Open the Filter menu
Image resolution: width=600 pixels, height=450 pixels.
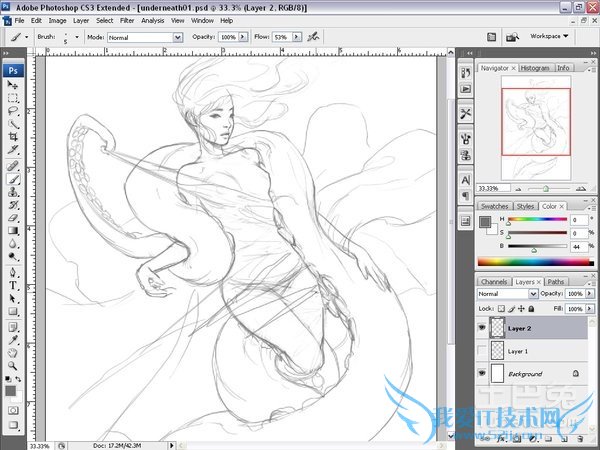pos(127,20)
